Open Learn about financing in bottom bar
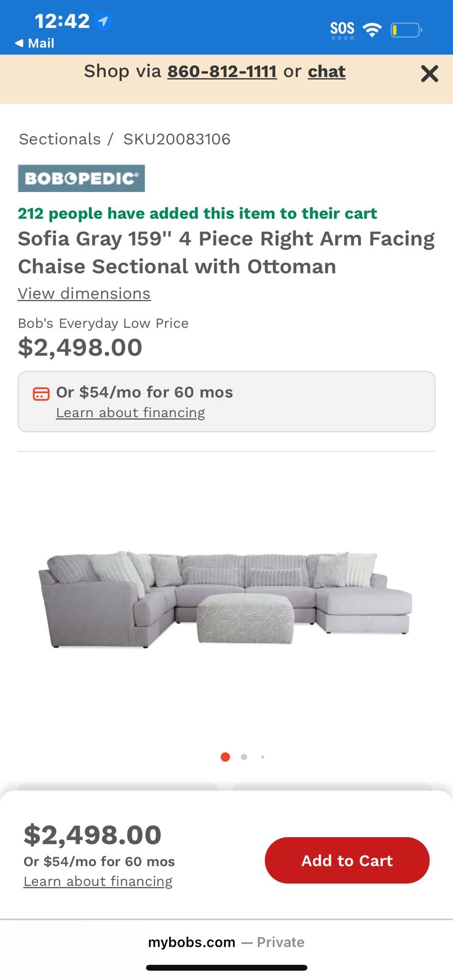 coord(98,881)
